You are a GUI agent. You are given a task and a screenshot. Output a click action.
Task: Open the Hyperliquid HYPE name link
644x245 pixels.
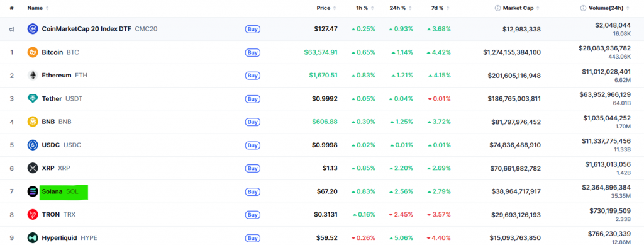[x=69, y=237]
